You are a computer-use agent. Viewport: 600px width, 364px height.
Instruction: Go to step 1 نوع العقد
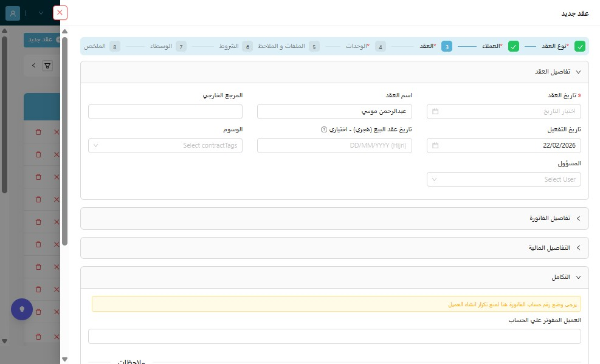(x=564, y=46)
